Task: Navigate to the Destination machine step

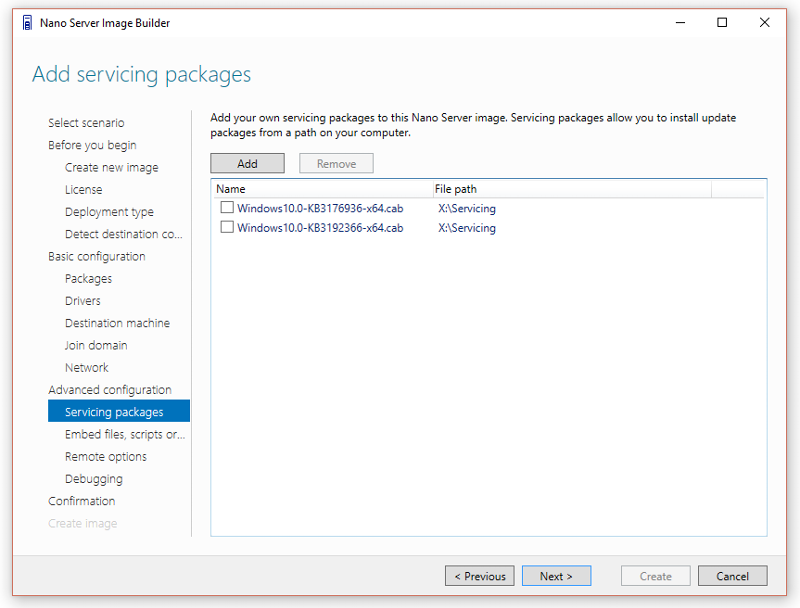Action: point(117,323)
